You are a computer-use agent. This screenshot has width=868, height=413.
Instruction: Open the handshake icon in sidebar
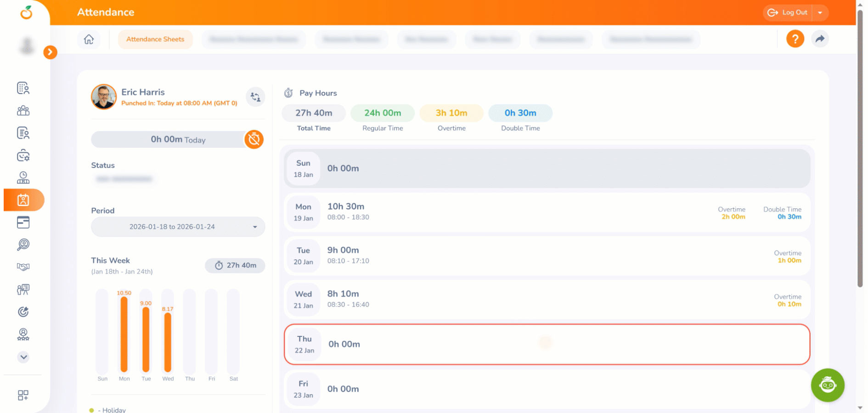coord(23,267)
